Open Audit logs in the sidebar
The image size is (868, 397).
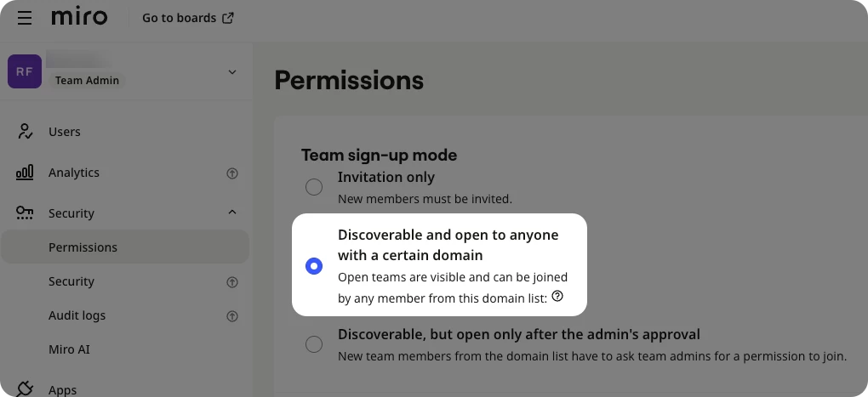77,315
